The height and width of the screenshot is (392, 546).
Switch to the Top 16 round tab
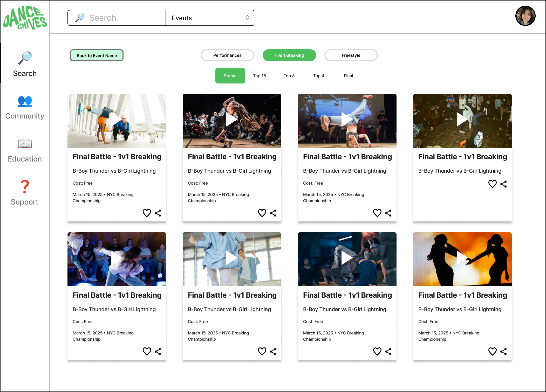tap(260, 76)
